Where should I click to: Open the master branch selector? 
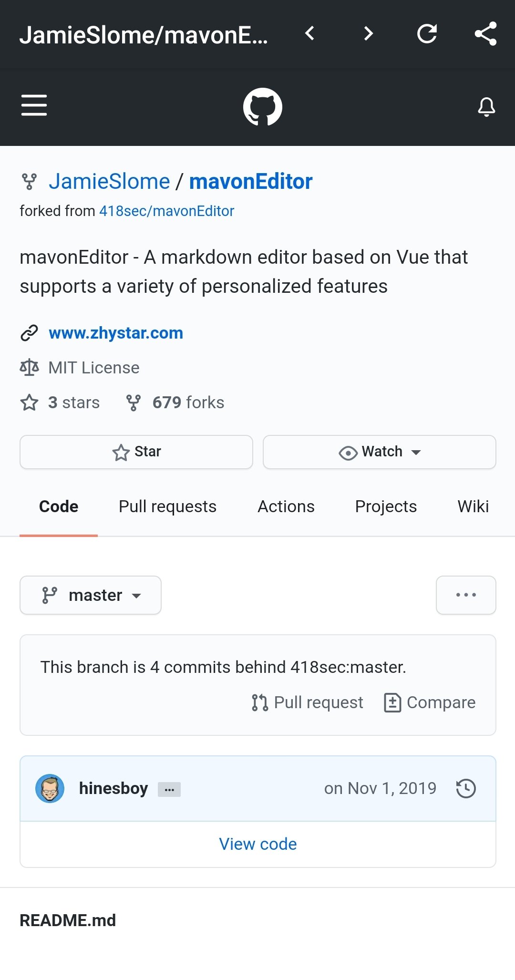(x=91, y=595)
